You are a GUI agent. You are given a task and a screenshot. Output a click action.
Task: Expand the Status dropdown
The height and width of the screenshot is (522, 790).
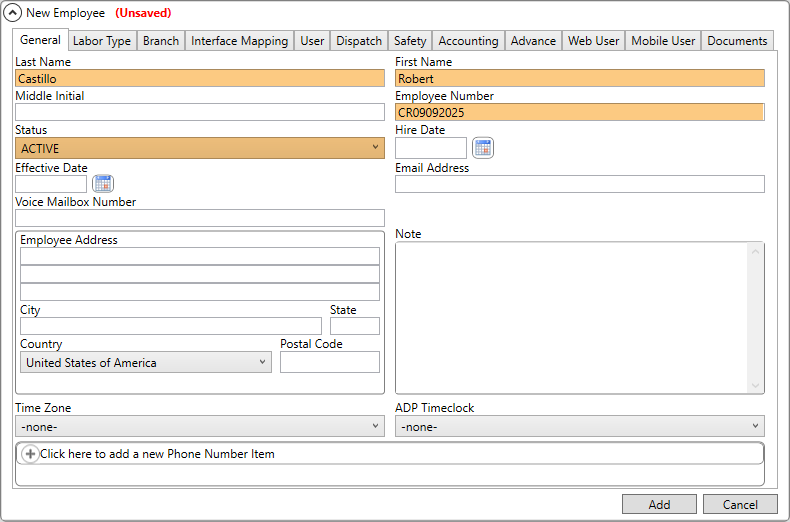[375, 148]
